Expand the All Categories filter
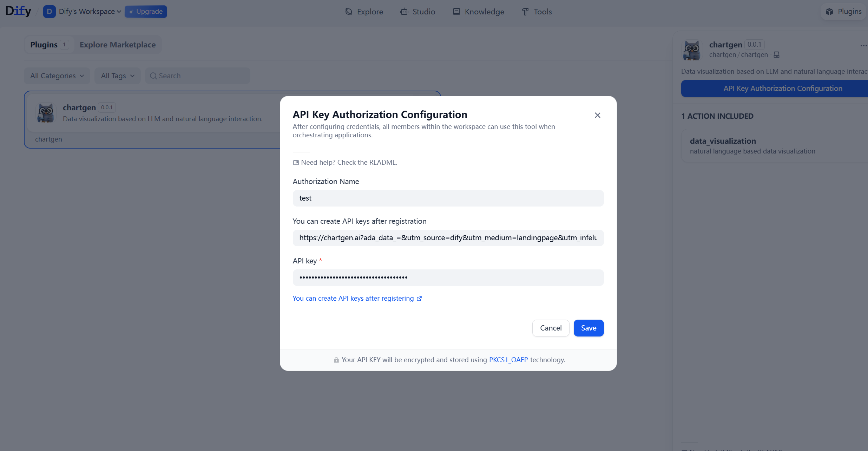The height and width of the screenshot is (451, 868). click(57, 76)
